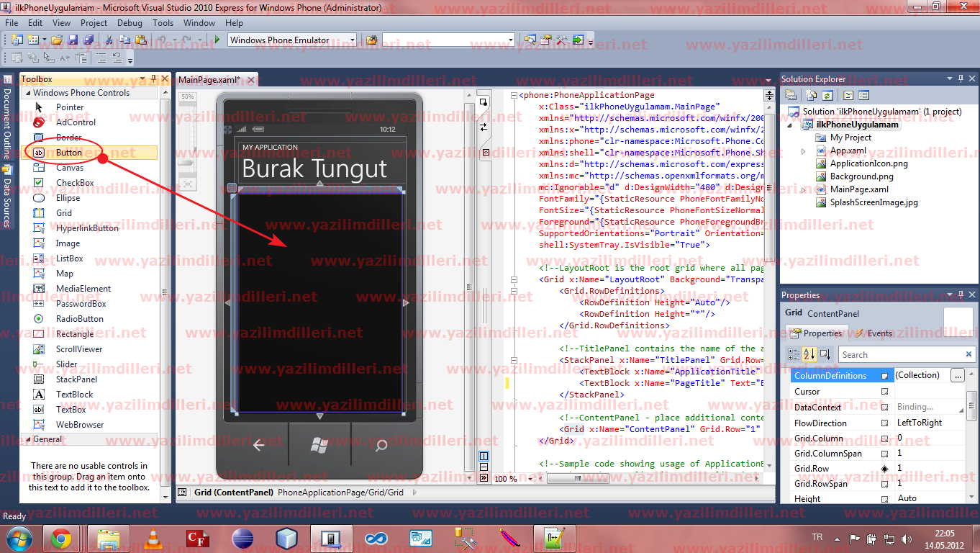Screen dimensions: 980x553
Task: Open the Tools menu
Action: coord(163,23)
